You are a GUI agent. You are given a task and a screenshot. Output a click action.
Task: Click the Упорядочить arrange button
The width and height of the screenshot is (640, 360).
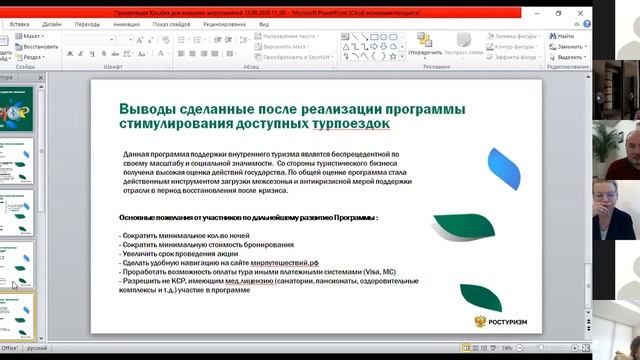425,45
